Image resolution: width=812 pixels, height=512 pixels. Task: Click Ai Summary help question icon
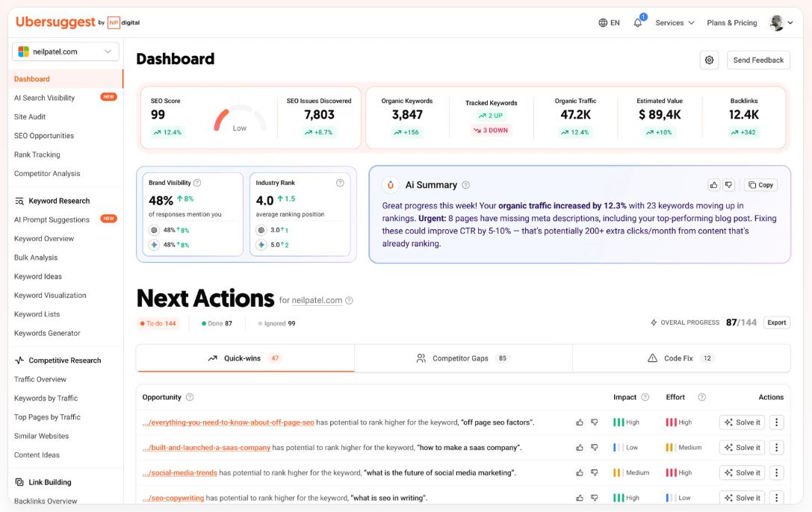pyautogui.click(x=465, y=185)
